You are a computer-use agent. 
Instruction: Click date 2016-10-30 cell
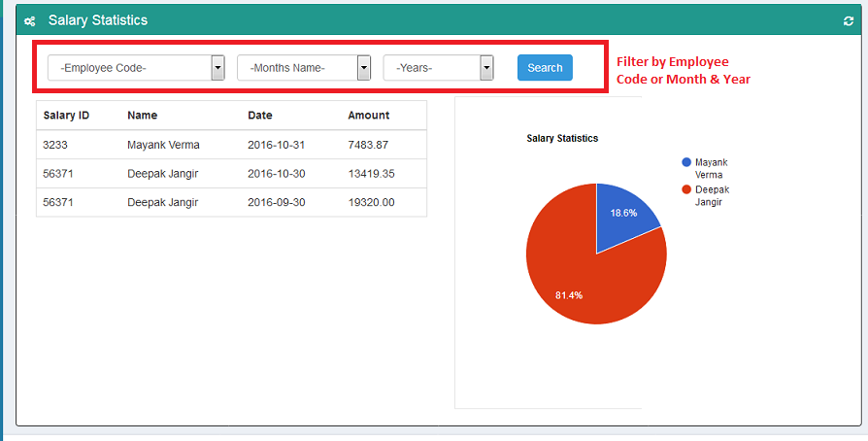(277, 174)
